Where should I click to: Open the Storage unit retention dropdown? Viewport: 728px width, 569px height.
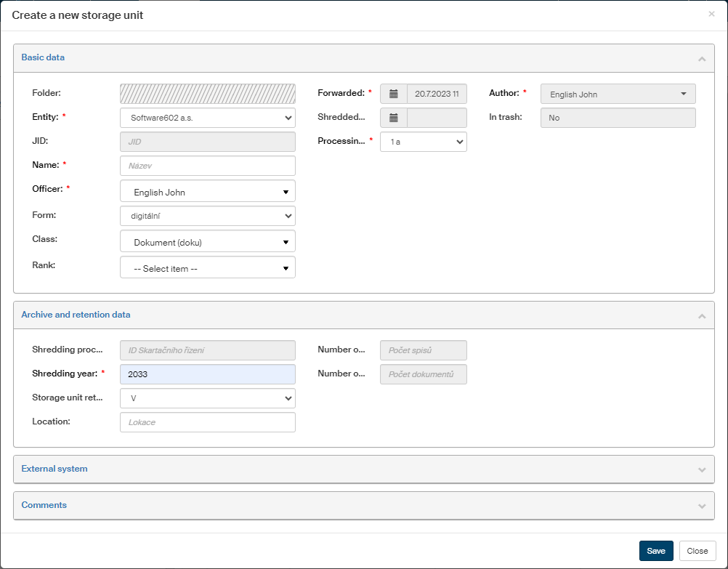pos(207,398)
